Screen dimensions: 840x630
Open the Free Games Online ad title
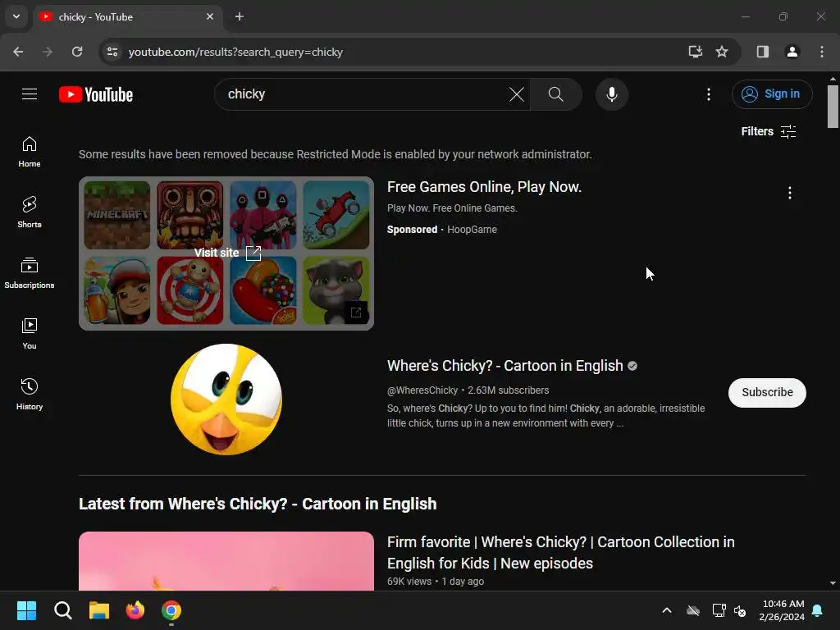click(x=484, y=187)
